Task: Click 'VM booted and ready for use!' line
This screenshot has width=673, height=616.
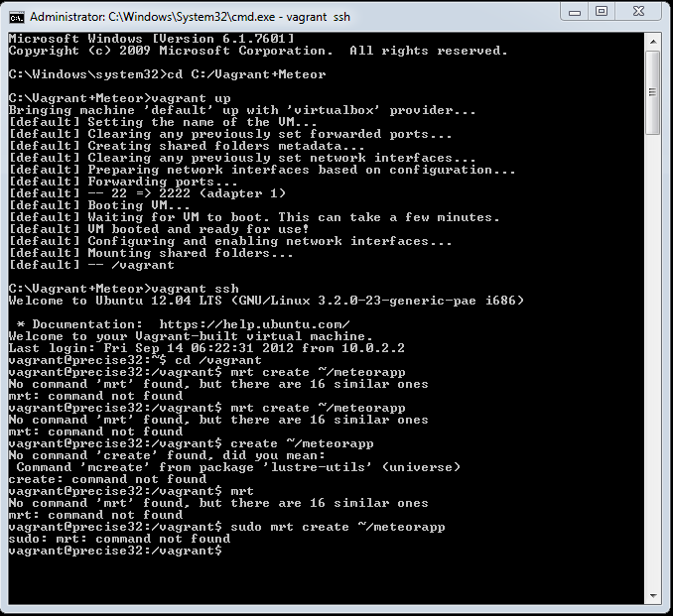Action: click(159, 229)
